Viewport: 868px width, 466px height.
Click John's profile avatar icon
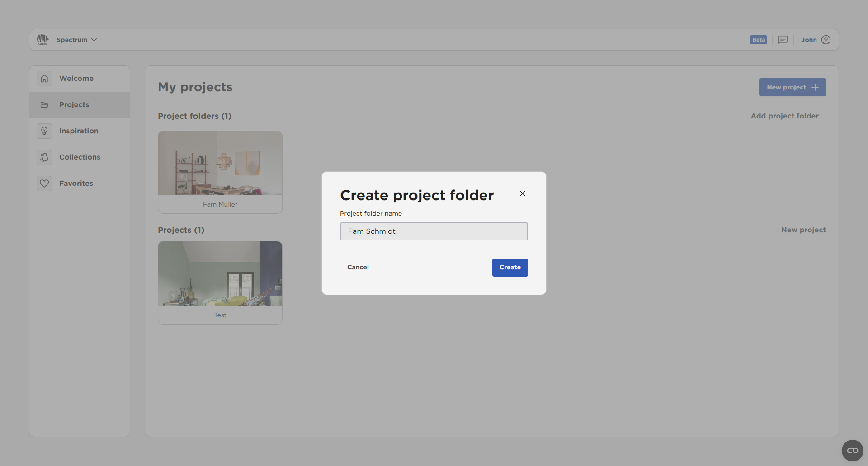pyautogui.click(x=826, y=39)
